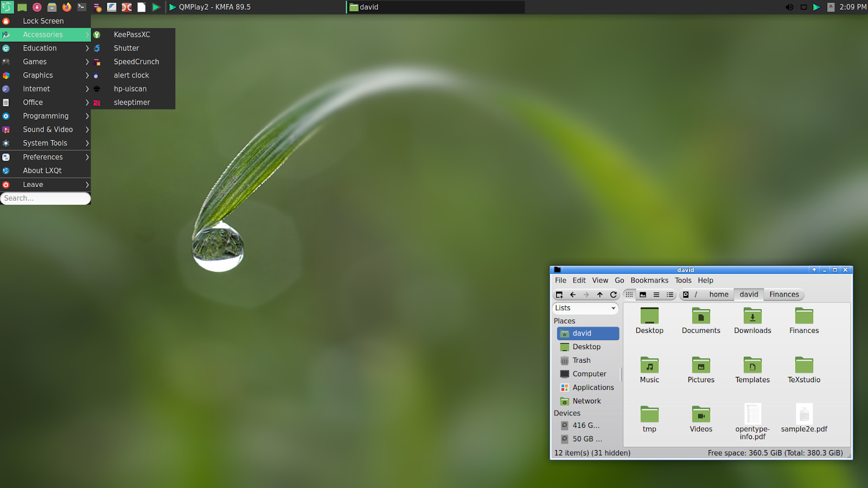This screenshot has height=488, width=868.
Task: Open the File menu in file manager
Action: point(560,280)
